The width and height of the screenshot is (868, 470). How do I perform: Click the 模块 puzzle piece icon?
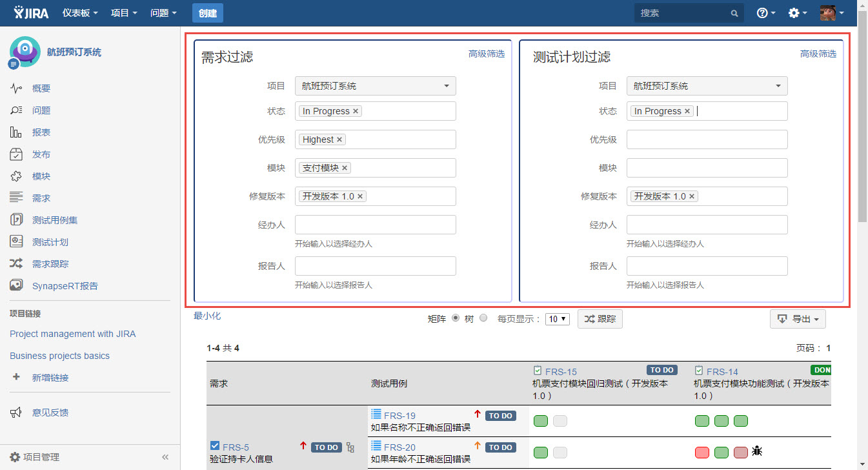16,176
